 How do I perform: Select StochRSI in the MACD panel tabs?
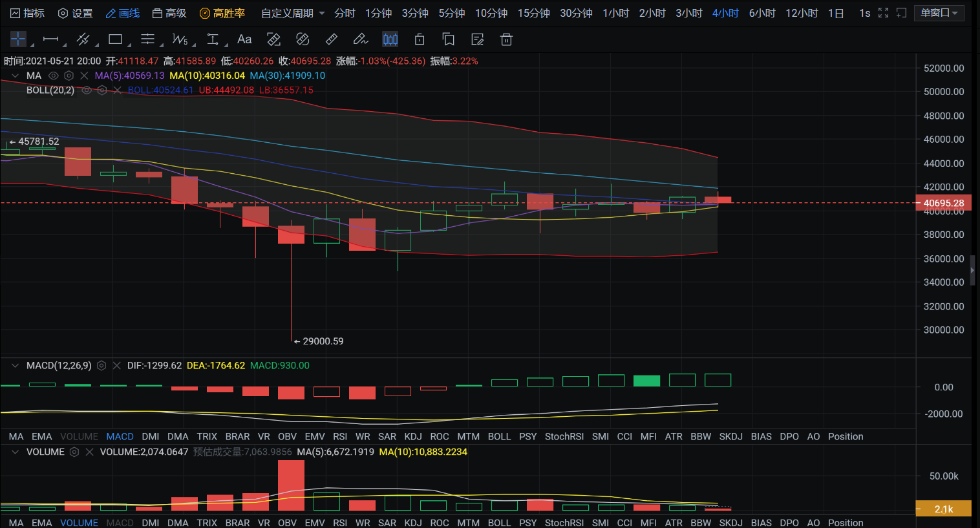coord(564,437)
